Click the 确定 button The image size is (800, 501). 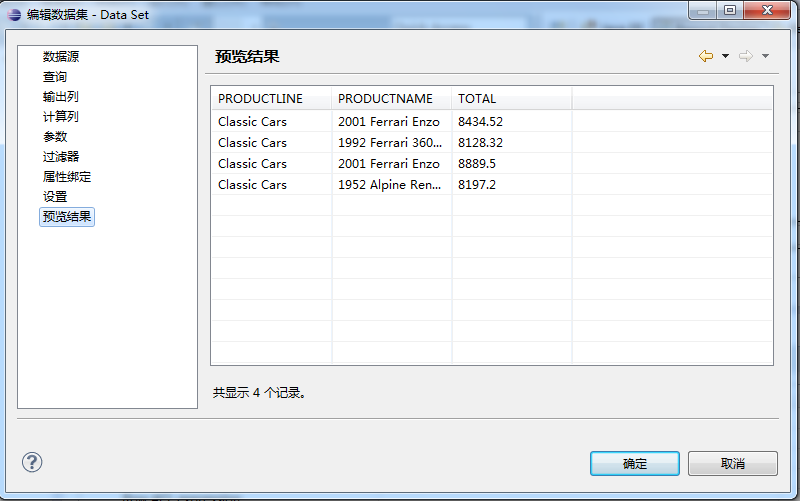pyautogui.click(x=635, y=463)
